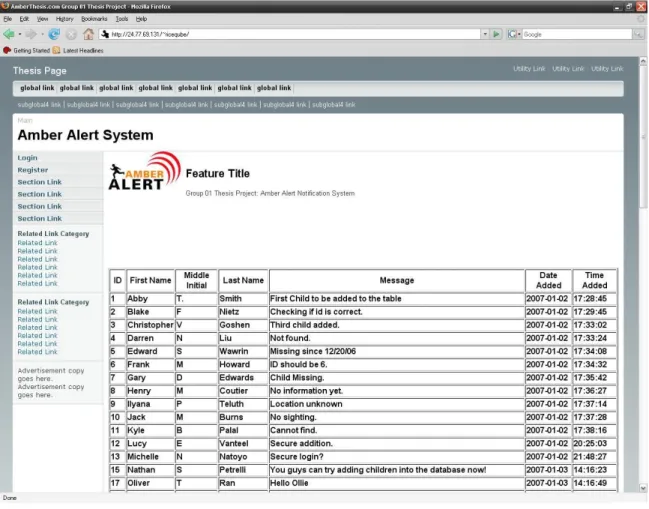Click the 'Feature Title' heading
The width and height of the screenshot is (649, 509).
[218, 174]
